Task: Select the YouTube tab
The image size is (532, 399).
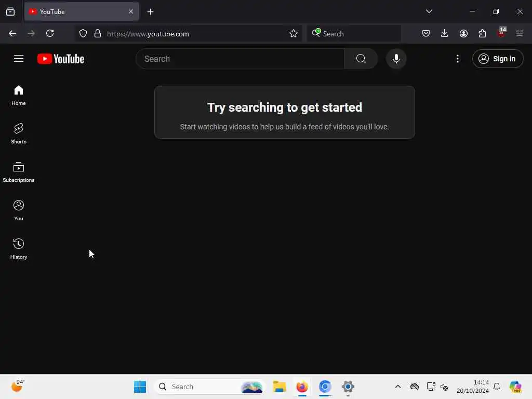Action: pos(82,11)
